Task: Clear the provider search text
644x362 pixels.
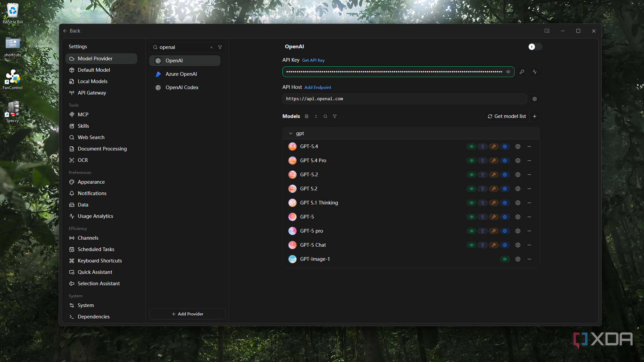Action: pos(212,48)
